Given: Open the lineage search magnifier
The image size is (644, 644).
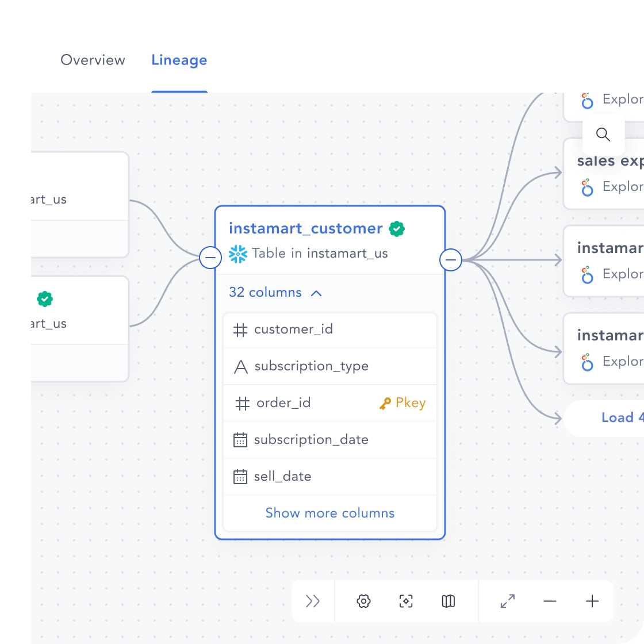Looking at the screenshot, I should [603, 135].
